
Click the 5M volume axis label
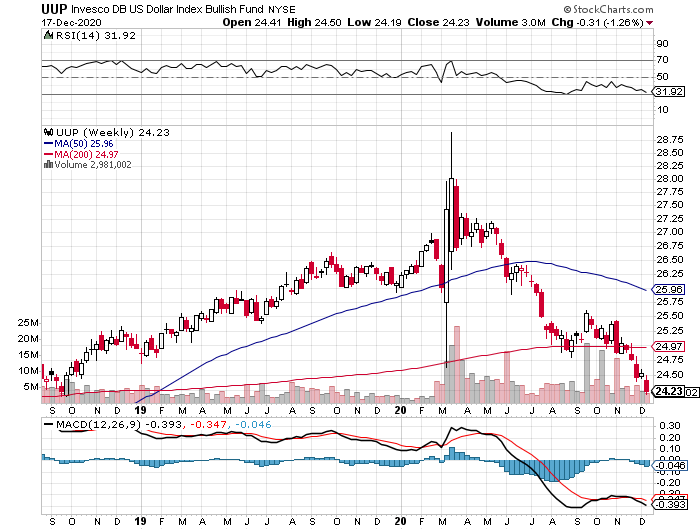pyautogui.click(x=31, y=387)
